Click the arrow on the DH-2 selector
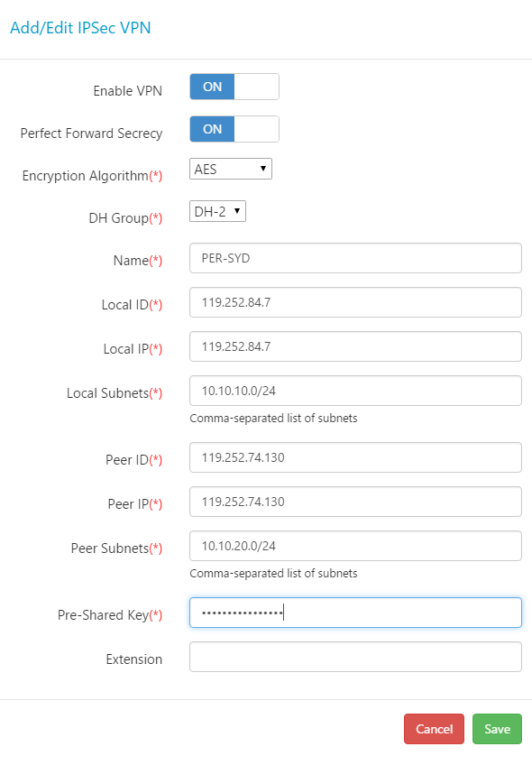532x765 pixels. 237,211
